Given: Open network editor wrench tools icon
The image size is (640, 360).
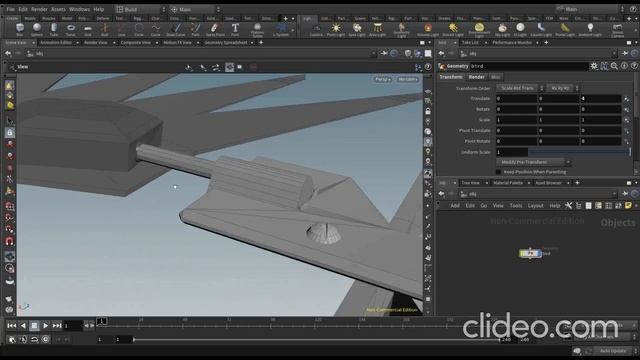Looking at the screenshot, I should tap(569, 206).
